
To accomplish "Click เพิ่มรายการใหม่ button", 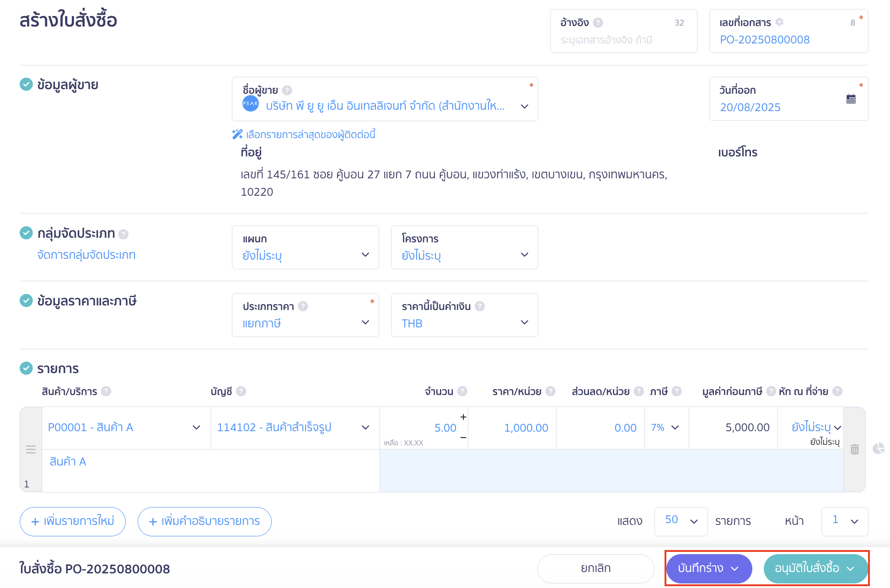I will coord(73,521).
